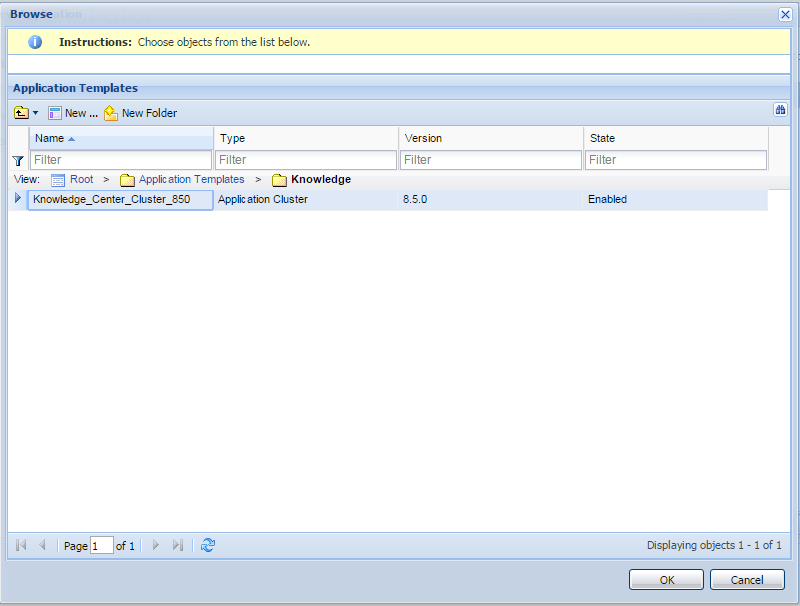Click the State column header

[602, 138]
